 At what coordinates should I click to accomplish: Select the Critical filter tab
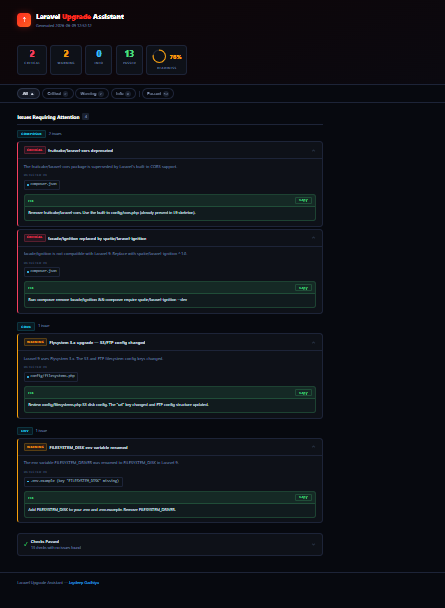click(x=58, y=93)
